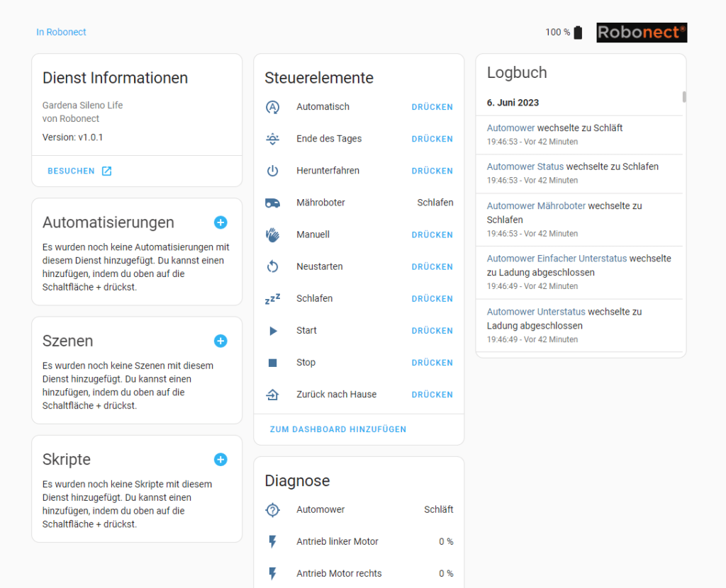This screenshot has height=588, width=726.
Task: Click the plus icon beside Skripte
Action: [x=220, y=459]
